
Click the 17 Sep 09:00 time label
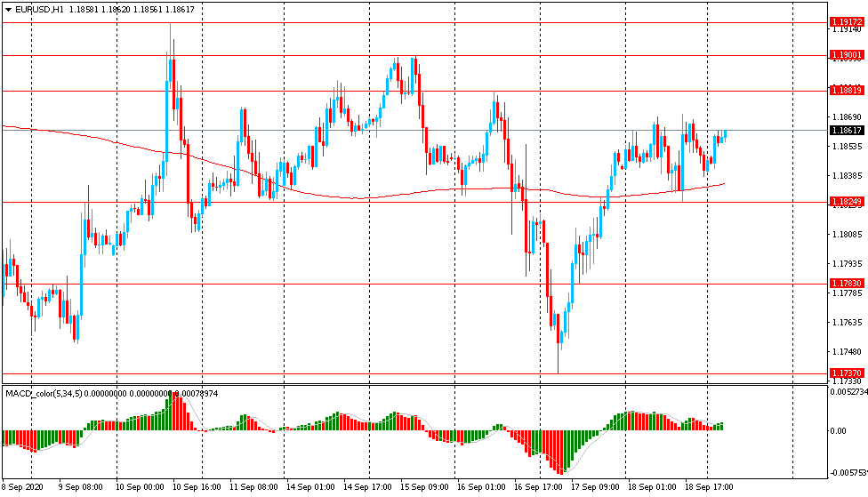[x=595, y=487]
